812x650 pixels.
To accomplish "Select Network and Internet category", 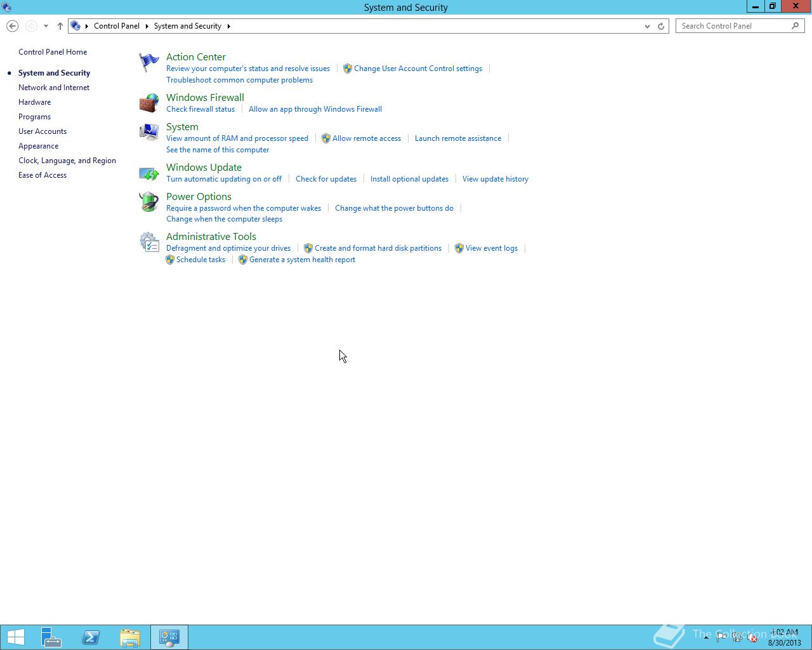I will point(54,88).
